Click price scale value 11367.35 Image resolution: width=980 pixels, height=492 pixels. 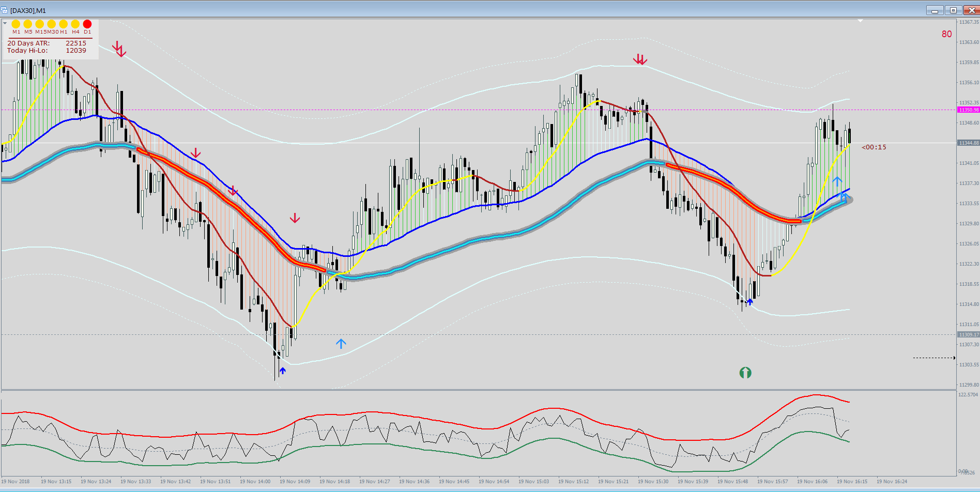click(969, 22)
